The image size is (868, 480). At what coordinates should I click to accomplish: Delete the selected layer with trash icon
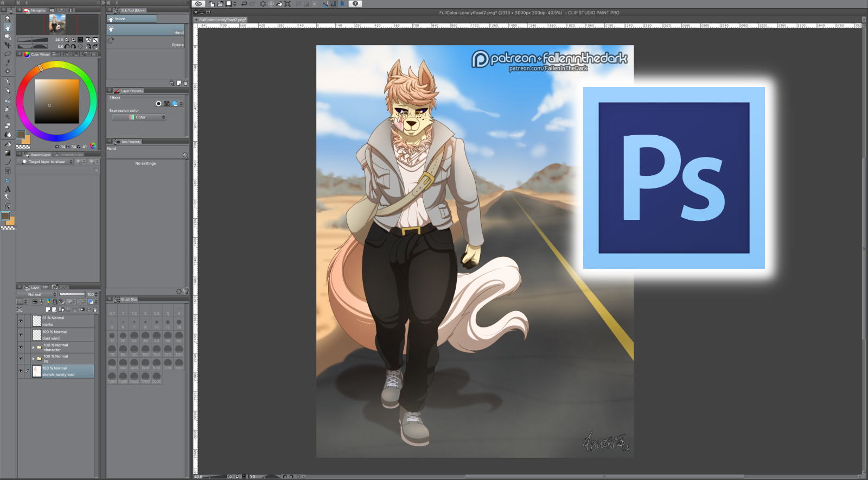95,310
